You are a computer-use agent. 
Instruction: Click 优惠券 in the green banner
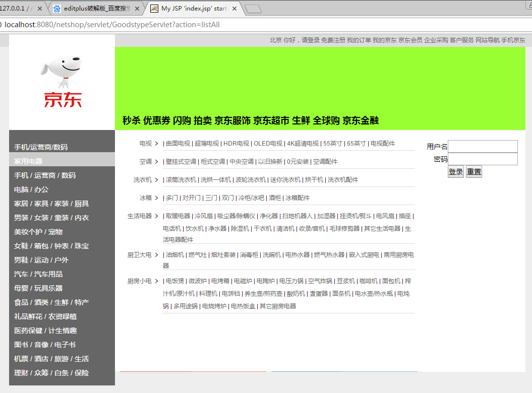pyautogui.click(x=156, y=121)
